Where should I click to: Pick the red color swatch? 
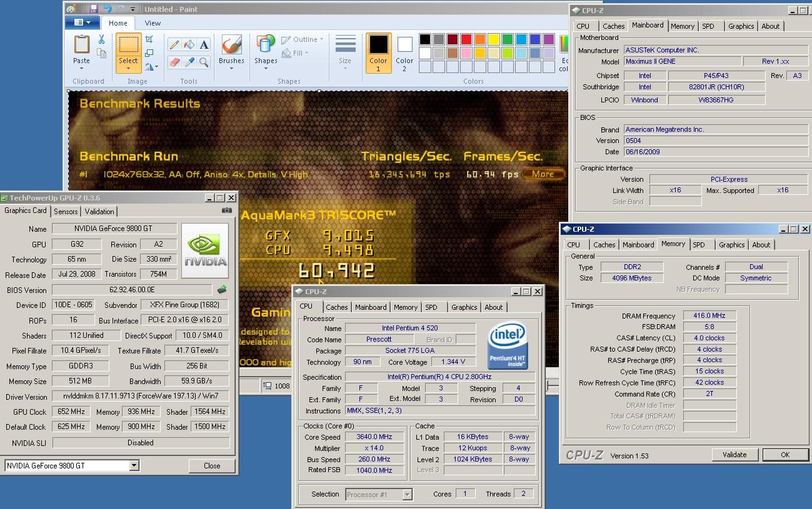tap(466, 39)
